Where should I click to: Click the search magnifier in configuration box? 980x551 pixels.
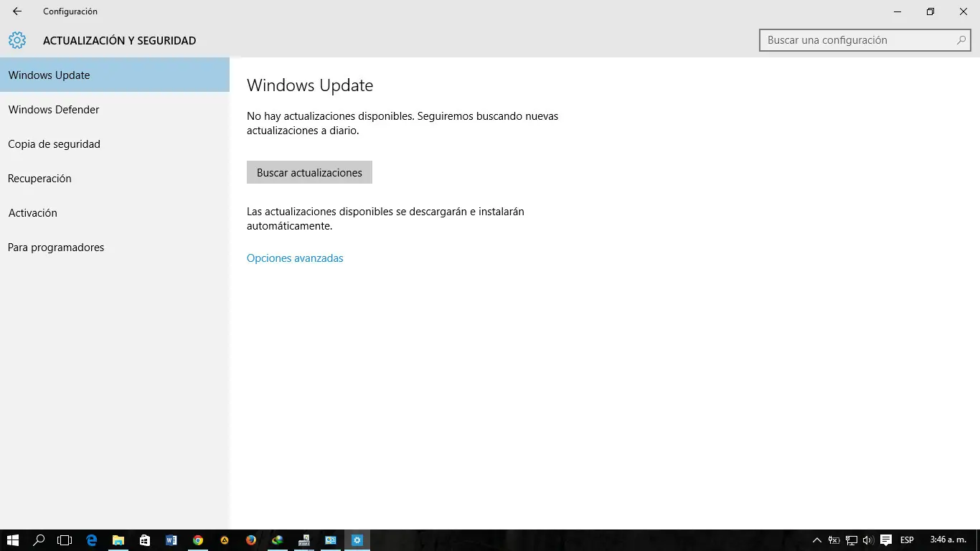click(961, 40)
